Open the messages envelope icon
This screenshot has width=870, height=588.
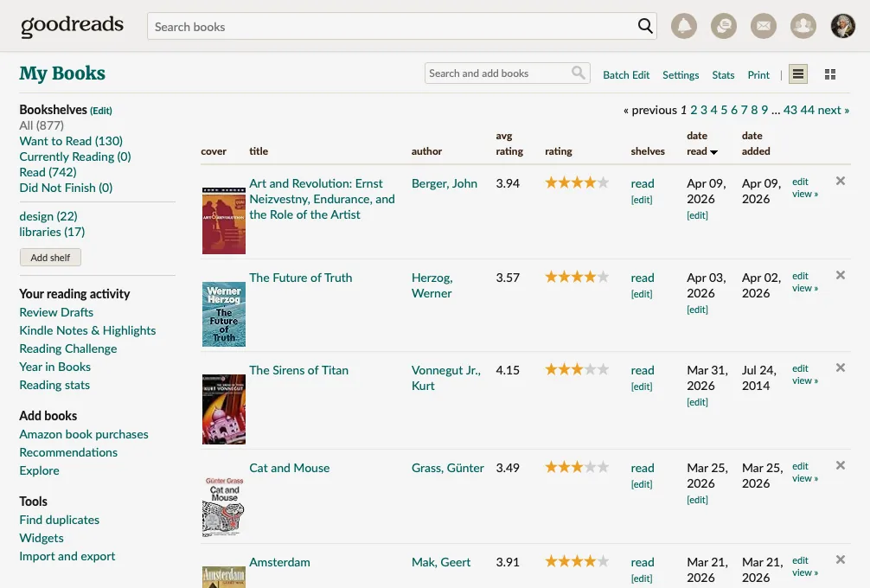(764, 26)
